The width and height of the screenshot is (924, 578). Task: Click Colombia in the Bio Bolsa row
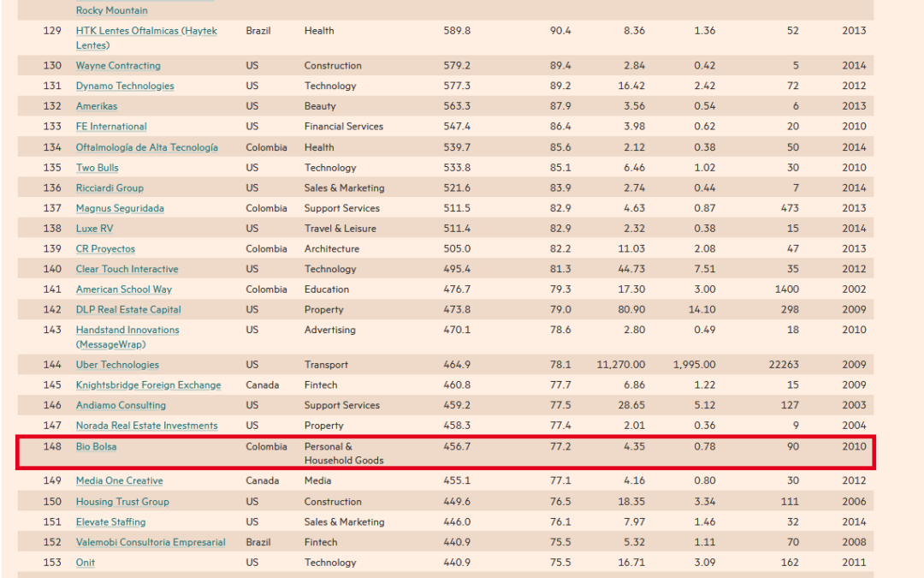(x=266, y=446)
